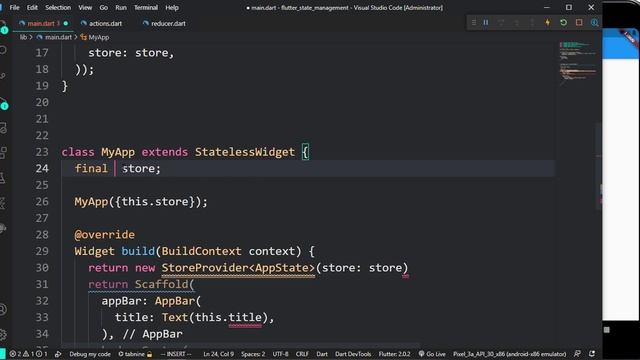Click emulator's square overview button
Image resolution: width=640 pixels, height=360 pixels.
pos(607,330)
